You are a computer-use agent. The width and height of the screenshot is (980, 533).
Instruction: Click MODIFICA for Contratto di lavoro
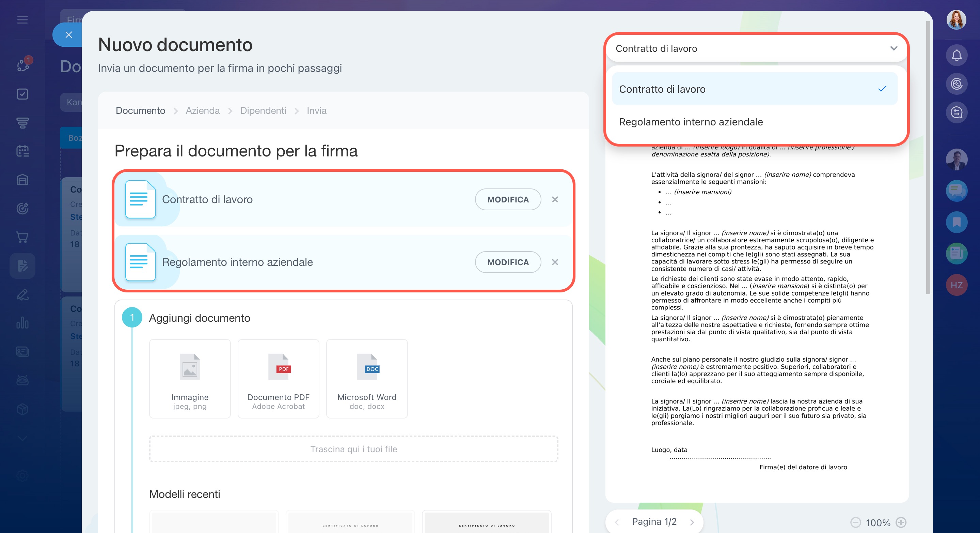[x=507, y=199]
